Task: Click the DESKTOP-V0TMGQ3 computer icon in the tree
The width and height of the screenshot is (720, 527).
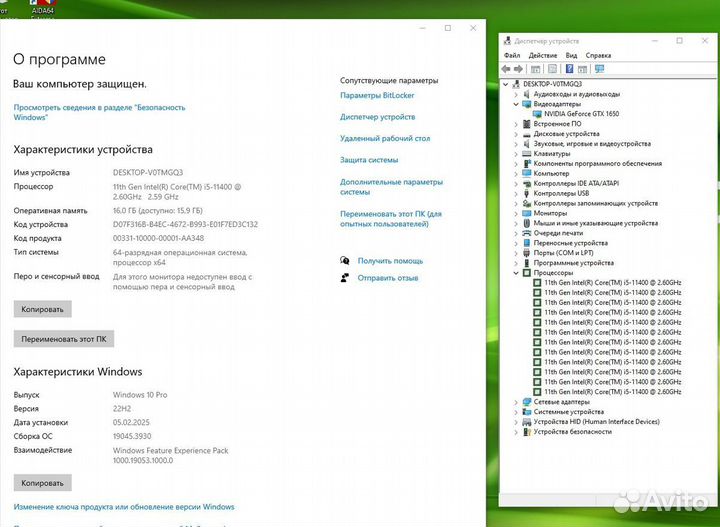Action: pyautogui.click(x=516, y=84)
